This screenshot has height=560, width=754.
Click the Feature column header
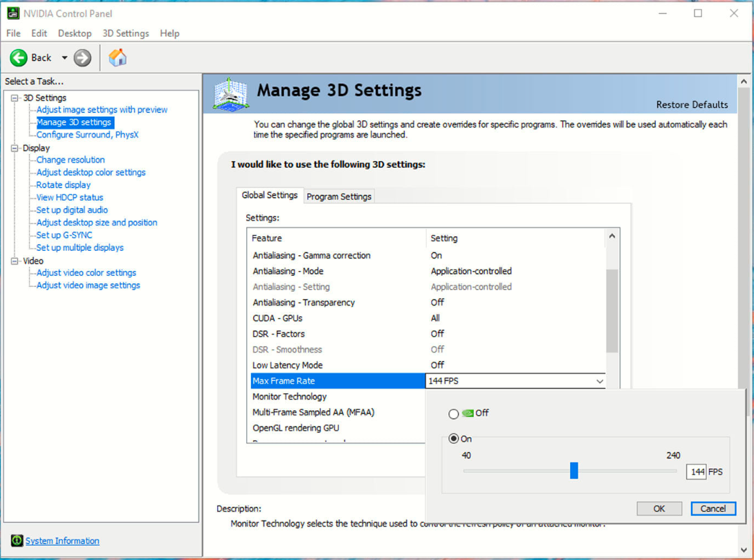pyautogui.click(x=337, y=239)
